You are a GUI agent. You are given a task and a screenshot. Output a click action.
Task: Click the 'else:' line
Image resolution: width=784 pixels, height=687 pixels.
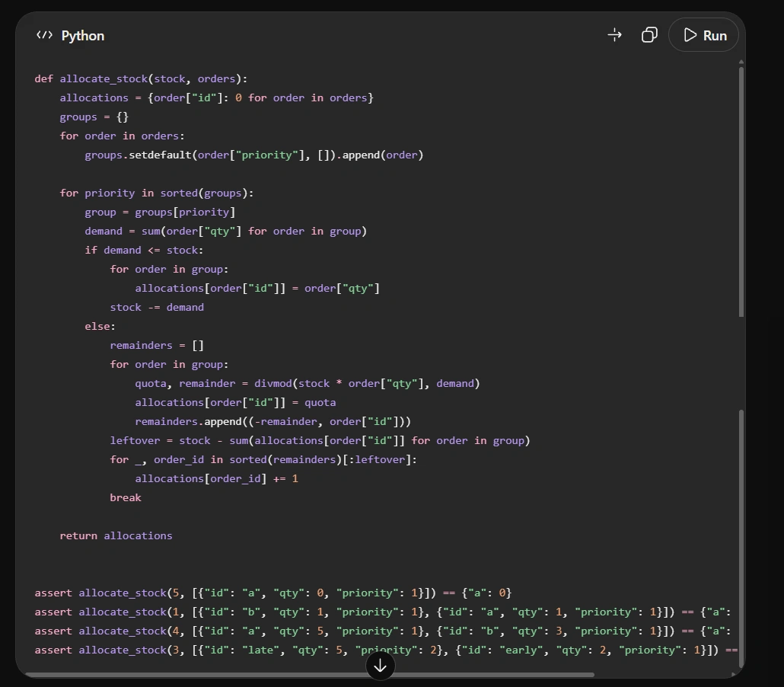click(x=100, y=326)
